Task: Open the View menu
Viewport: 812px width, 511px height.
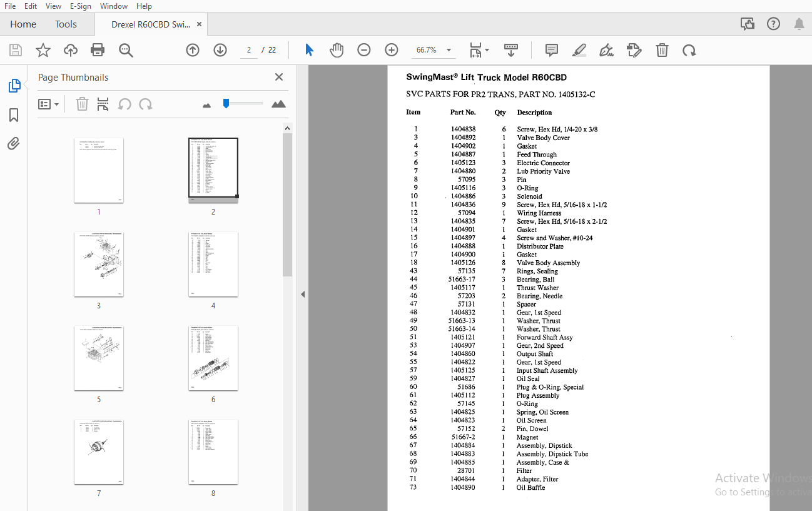Action: tap(53, 6)
